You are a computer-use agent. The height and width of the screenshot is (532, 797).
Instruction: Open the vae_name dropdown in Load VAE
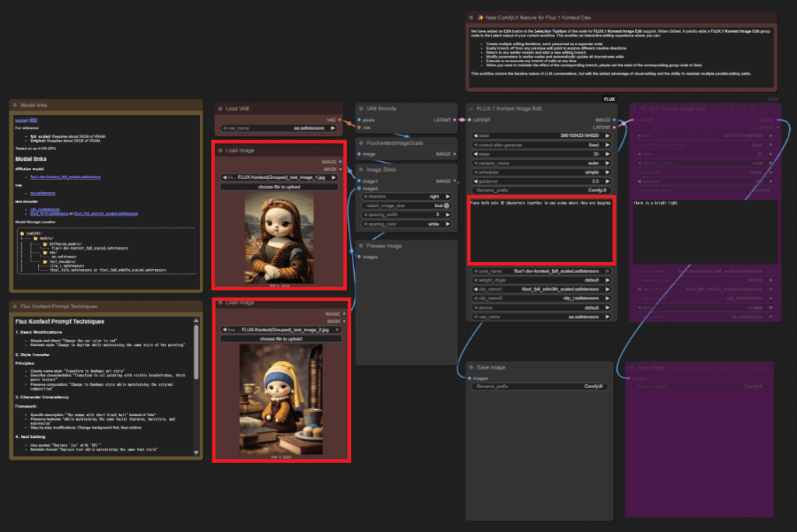pyautogui.click(x=279, y=128)
